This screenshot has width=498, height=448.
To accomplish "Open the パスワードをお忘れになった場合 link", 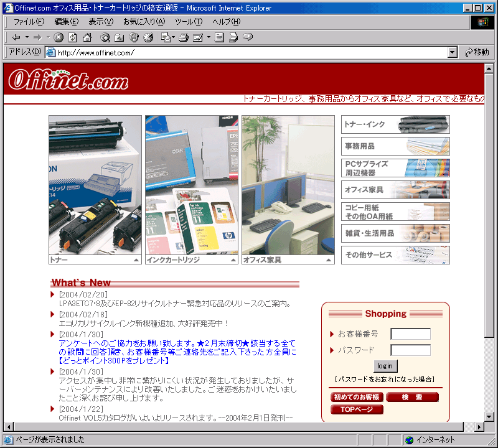I will point(385,380).
